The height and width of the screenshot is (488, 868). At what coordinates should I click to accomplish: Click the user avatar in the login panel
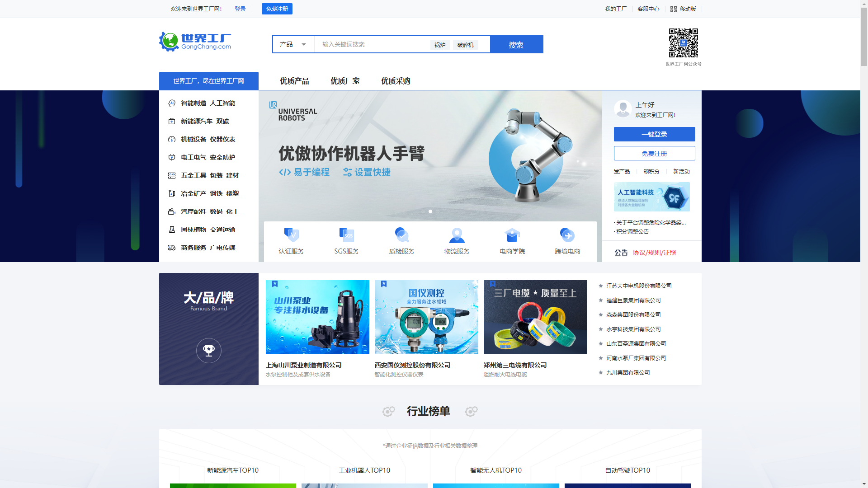(623, 108)
